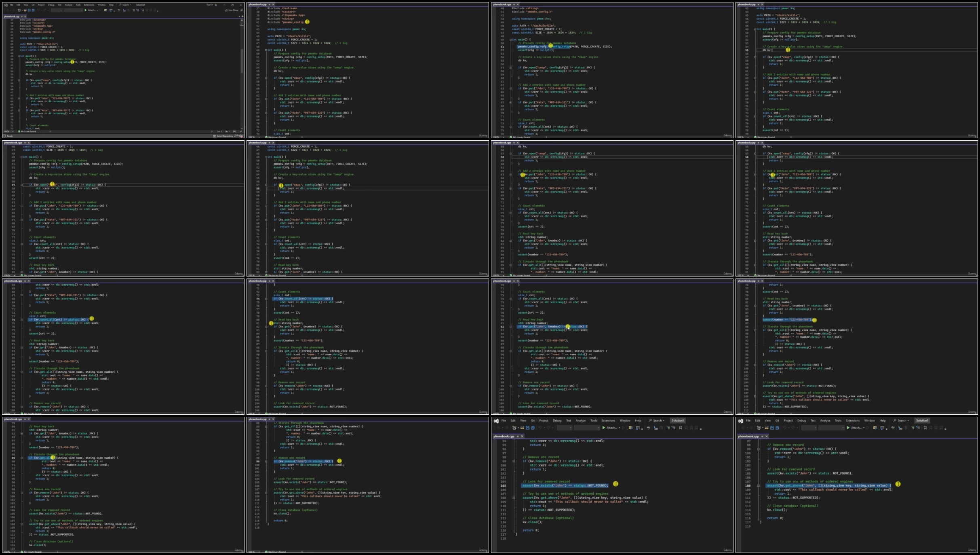This screenshot has height=555, width=980.
Task: Click comment-out lines icon in line 105 frame
Action: coord(668,428)
